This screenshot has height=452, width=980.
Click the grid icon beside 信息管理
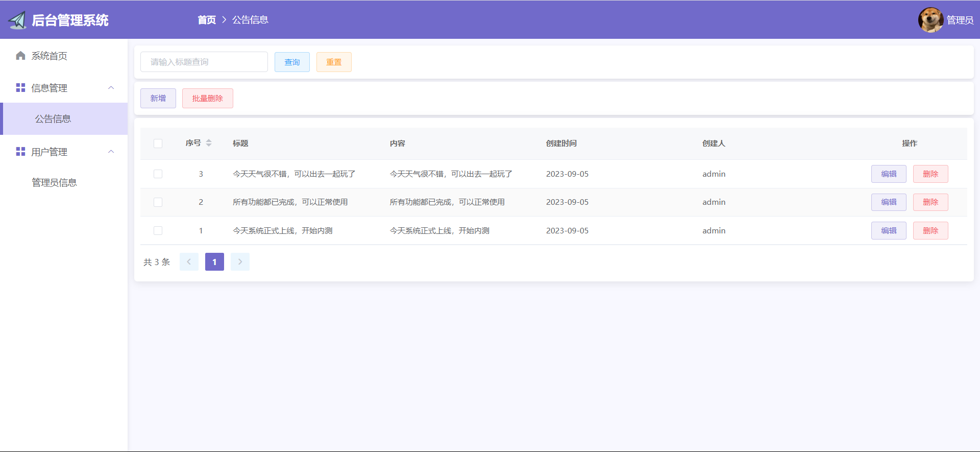[x=20, y=88]
